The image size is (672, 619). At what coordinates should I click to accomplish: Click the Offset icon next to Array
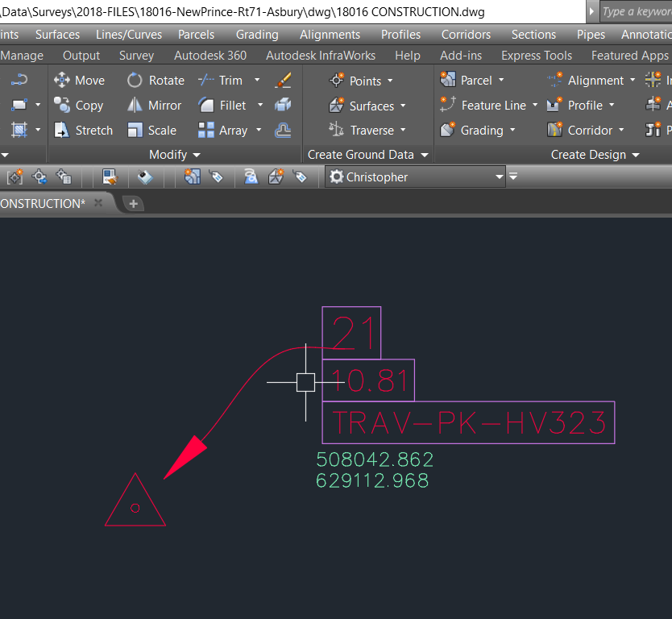pyautogui.click(x=283, y=130)
